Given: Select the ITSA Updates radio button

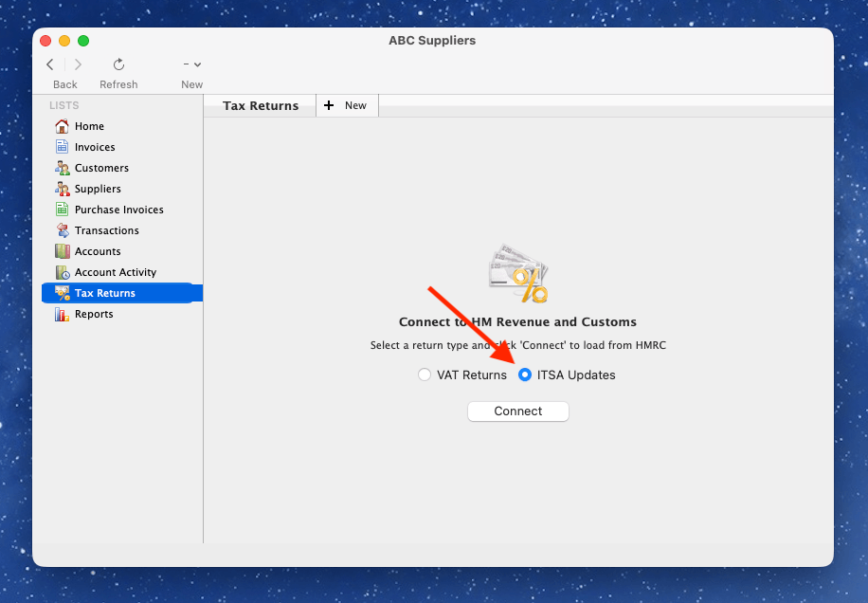Looking at the screenshot, I should pyautogui.click(x=525, y=375).
